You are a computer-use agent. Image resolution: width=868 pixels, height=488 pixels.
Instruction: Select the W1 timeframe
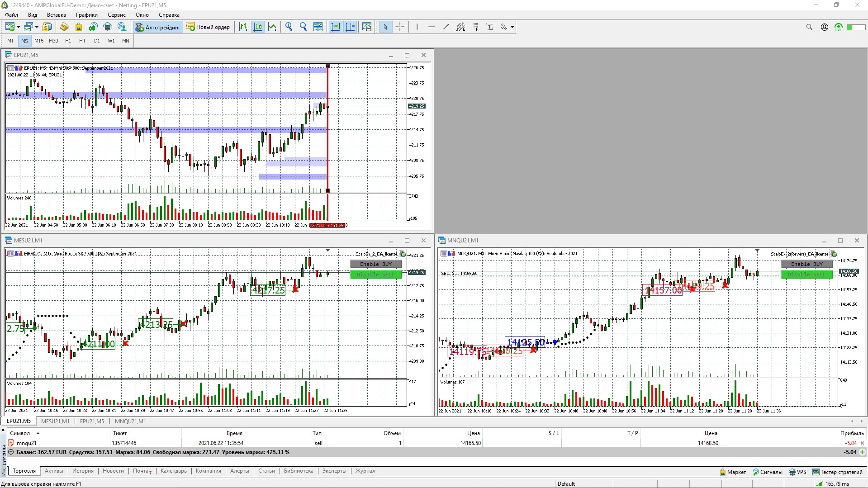click(111, 41)
